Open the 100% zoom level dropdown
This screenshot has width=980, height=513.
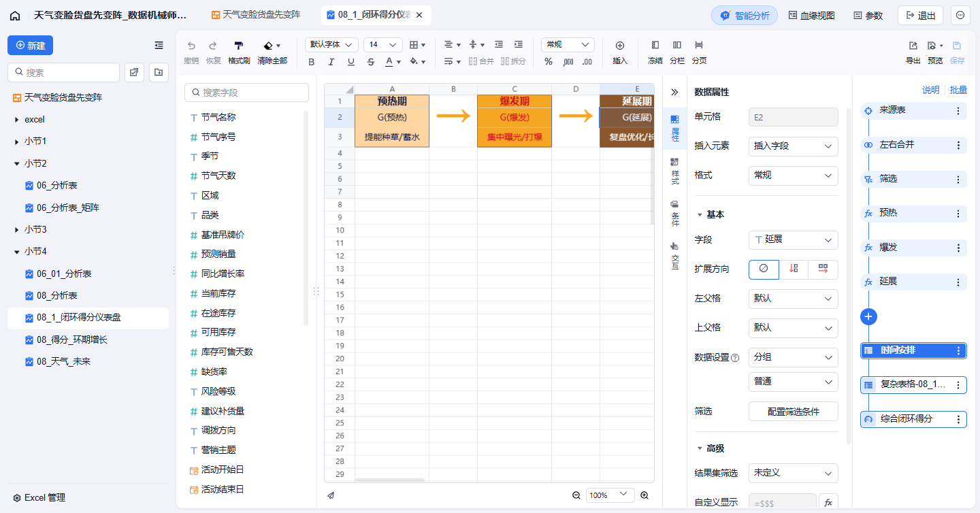point(610,495)
